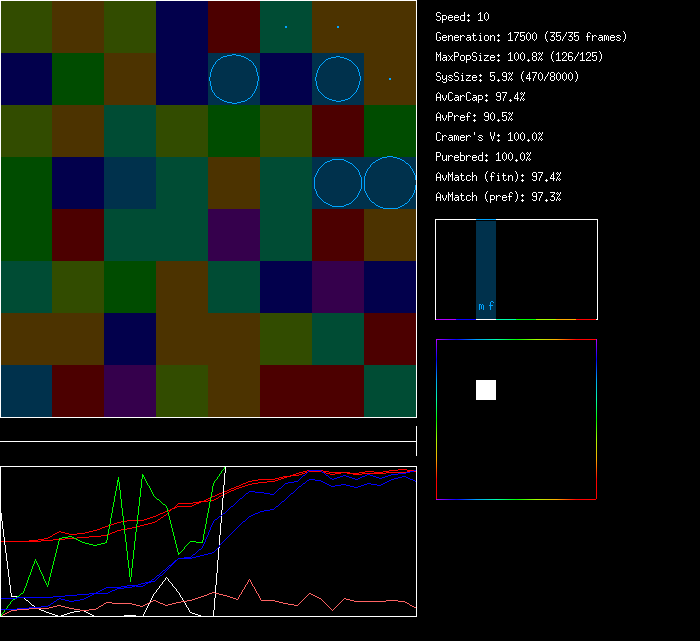Click the empty horizontal strip between grid and graph

pos(208,431)
